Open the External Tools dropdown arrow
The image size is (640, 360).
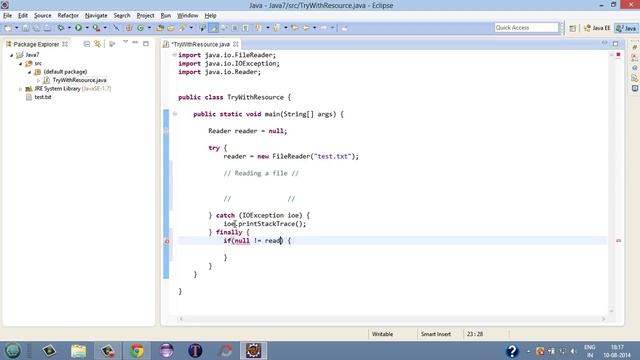(105, 28)
